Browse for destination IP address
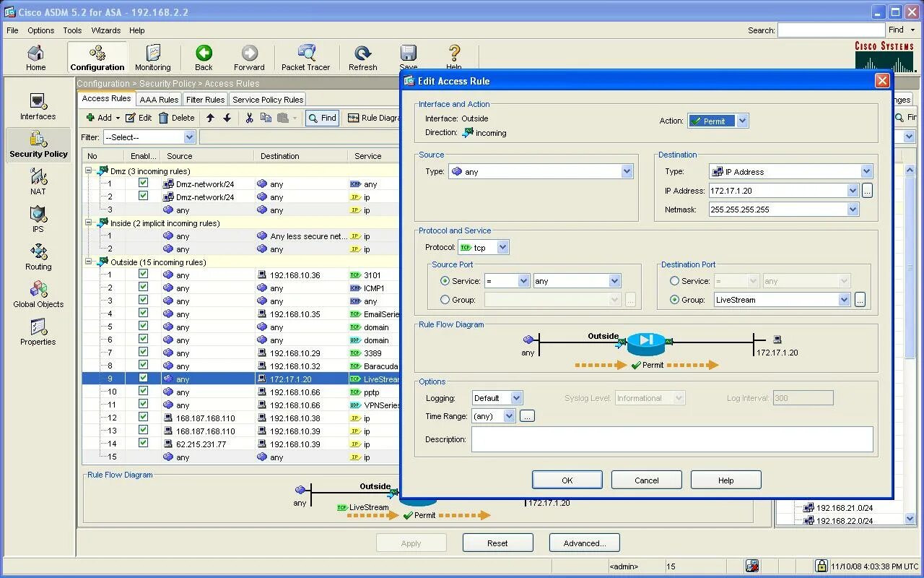 [x=867, y=191]
